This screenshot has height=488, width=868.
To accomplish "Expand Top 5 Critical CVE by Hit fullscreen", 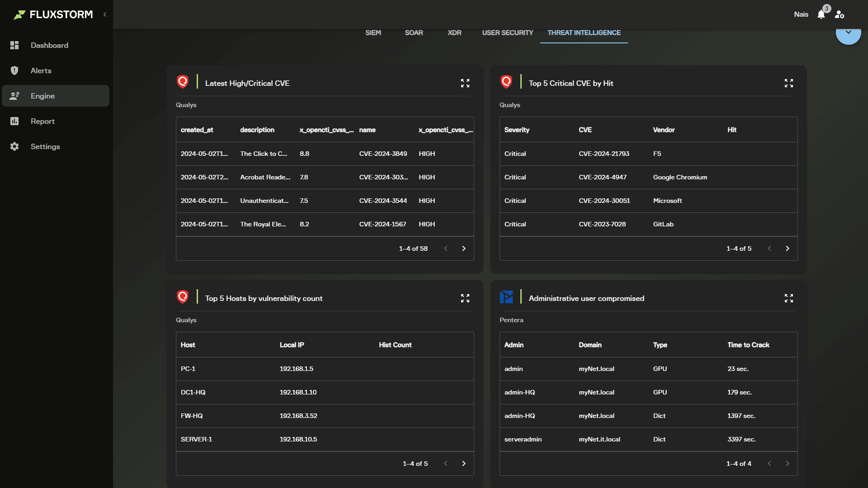I will coord(789,83).
